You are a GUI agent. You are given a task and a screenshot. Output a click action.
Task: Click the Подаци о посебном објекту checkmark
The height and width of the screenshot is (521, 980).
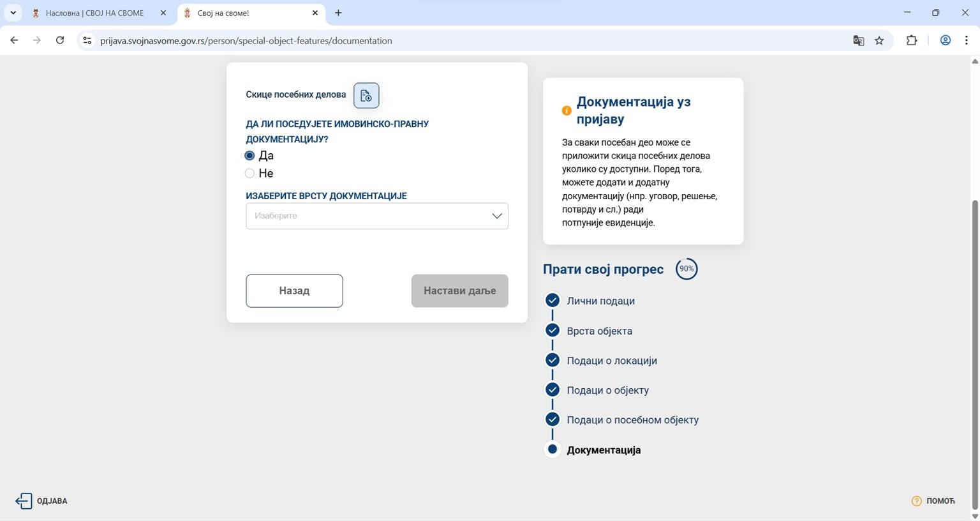point(553,419)
